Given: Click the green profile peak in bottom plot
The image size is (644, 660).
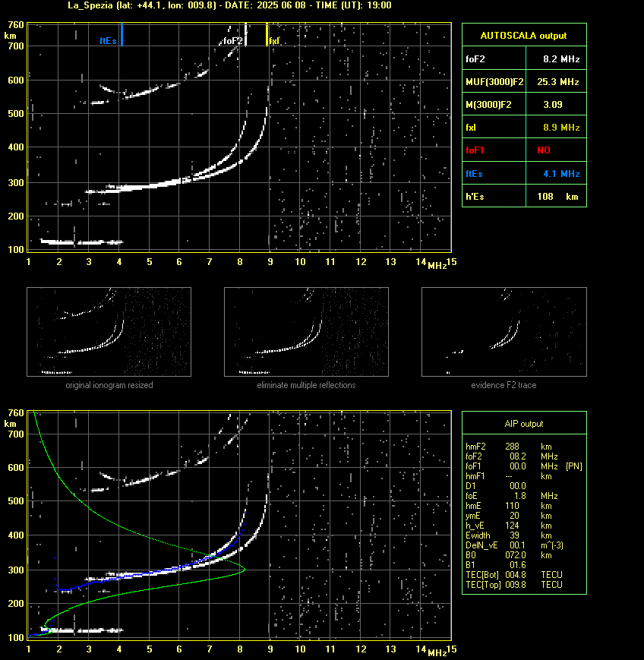Looking at the screenshot, I should pyautogui.click(x=243, y=570).
